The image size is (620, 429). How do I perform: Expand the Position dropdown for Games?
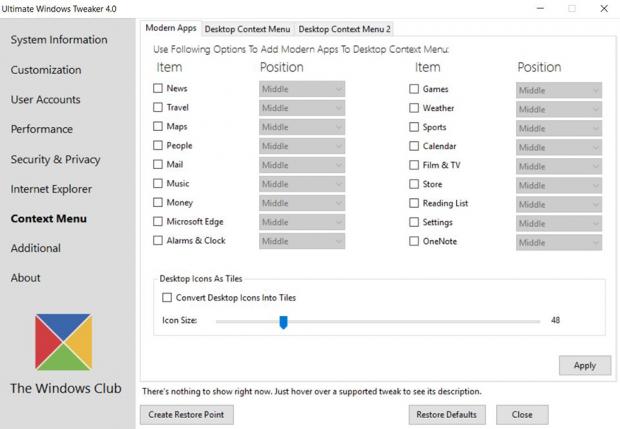pos(558,90)
